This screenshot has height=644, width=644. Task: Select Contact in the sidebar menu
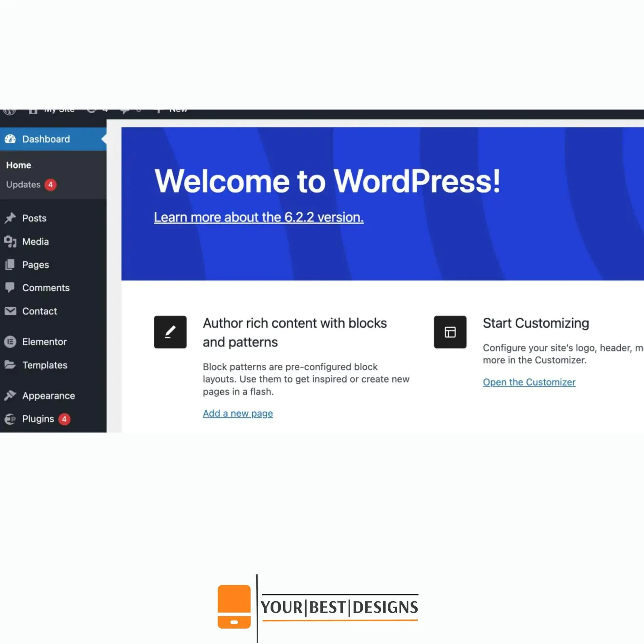pyautogui.click(x=40, y=311)
